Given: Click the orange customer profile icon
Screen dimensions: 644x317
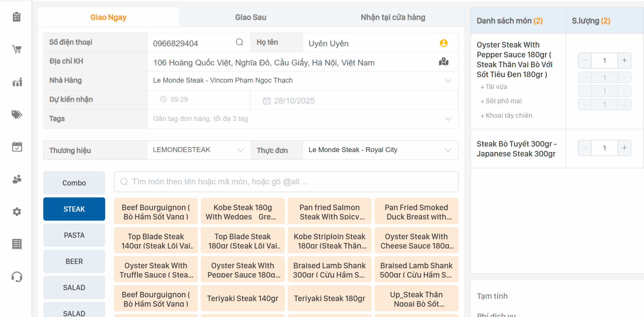Looking at the screenshot, I should (x=443, y=43).
